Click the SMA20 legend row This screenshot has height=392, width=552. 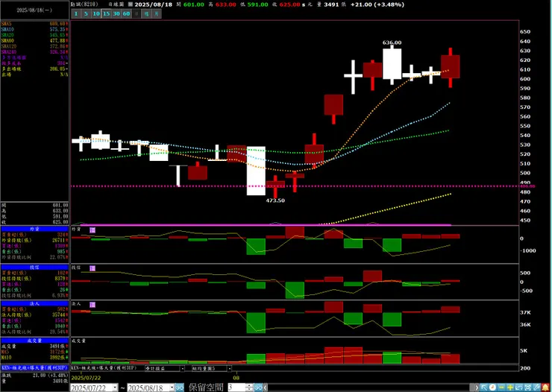click(34, 35)
